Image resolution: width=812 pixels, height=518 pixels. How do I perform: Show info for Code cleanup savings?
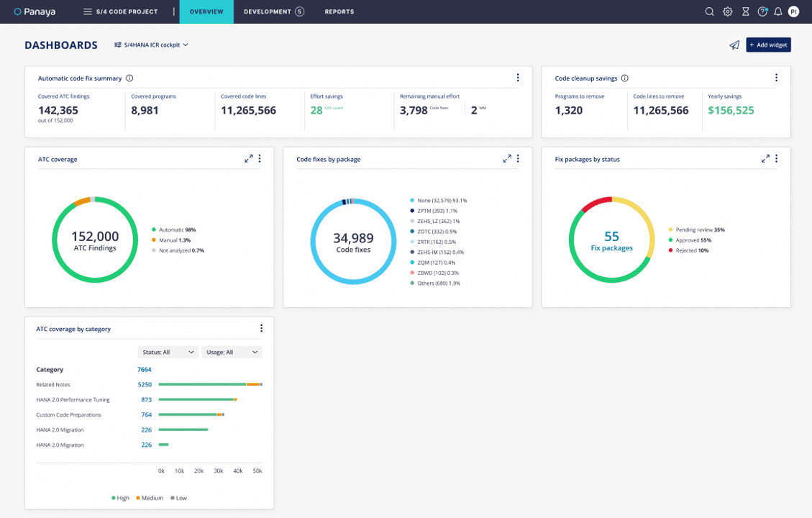(624, 78)
